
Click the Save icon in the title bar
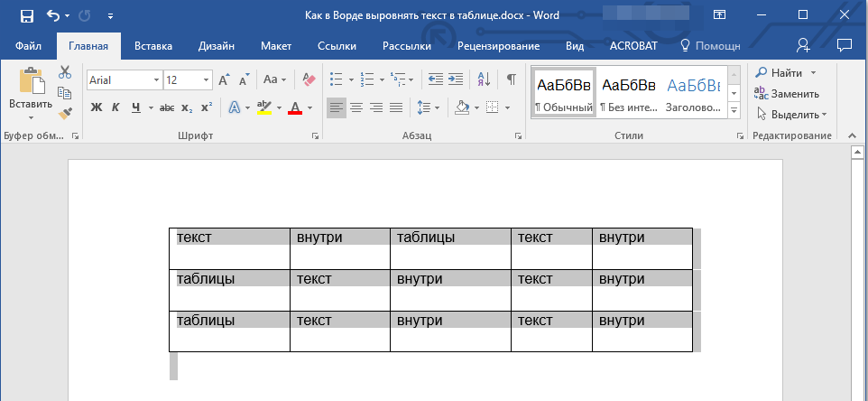pyautogui.click(x=26, y=15)
